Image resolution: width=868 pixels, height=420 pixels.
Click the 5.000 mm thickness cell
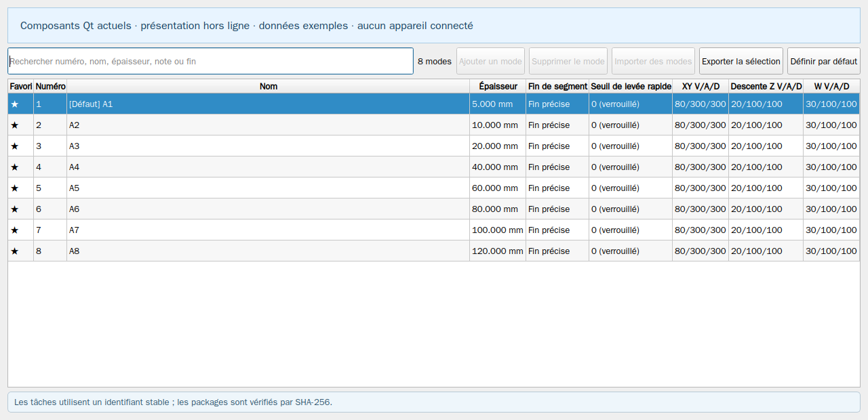(498, 104)
